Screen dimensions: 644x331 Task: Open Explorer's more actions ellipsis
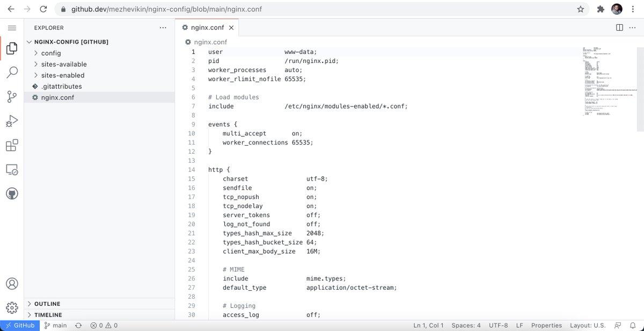click(163, 27)
